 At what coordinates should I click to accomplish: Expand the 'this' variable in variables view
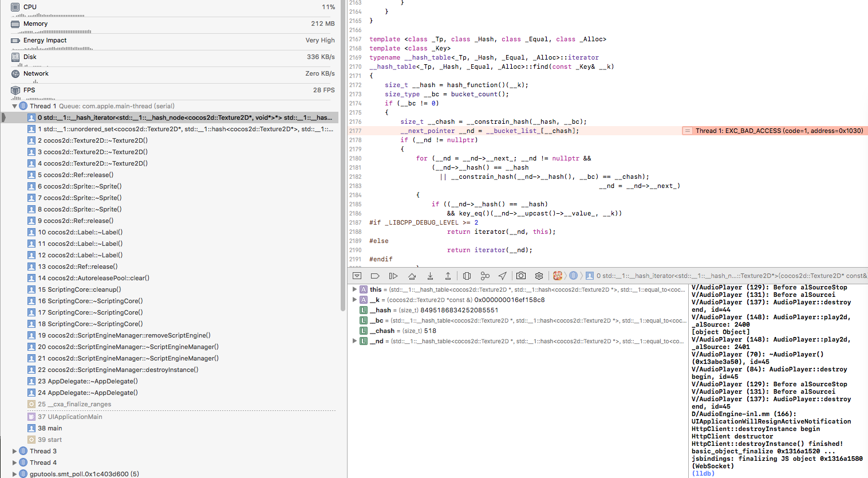(355, 289)
